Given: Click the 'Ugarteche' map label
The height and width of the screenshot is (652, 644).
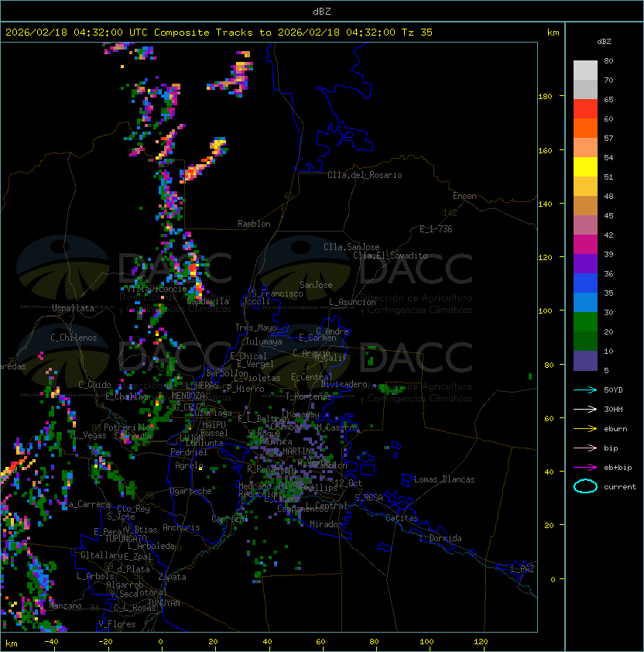Looking at the screenshot, I should click(x=191, y=491).
